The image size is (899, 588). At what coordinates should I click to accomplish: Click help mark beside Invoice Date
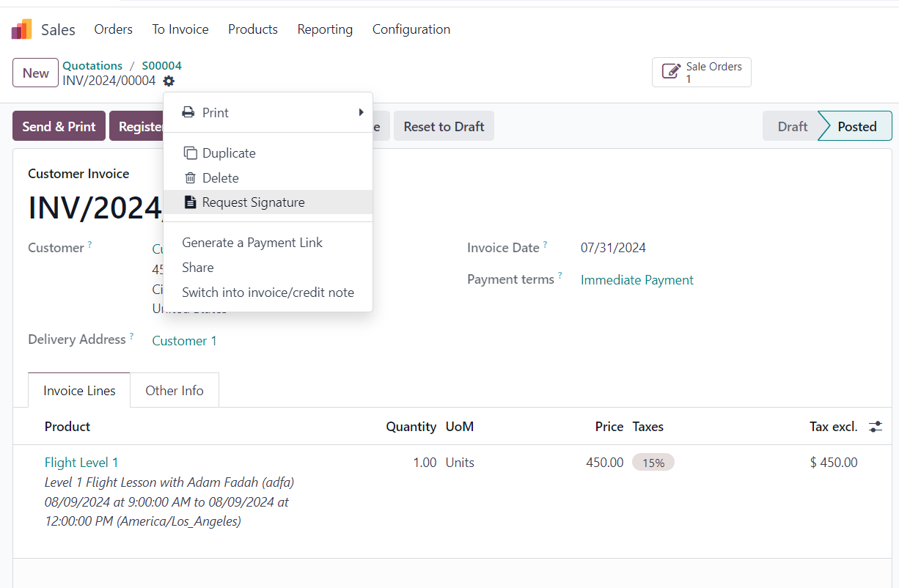(546, 244)
